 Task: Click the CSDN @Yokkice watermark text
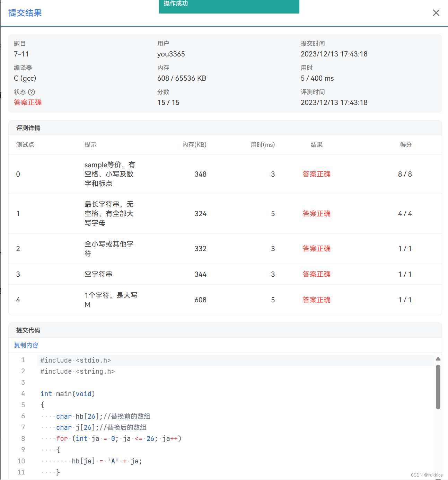pos(427,475)
